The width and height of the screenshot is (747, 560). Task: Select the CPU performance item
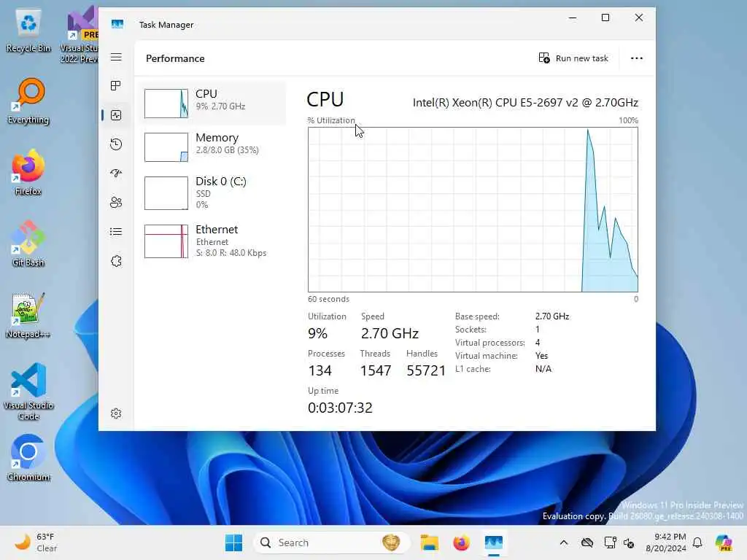212,104
